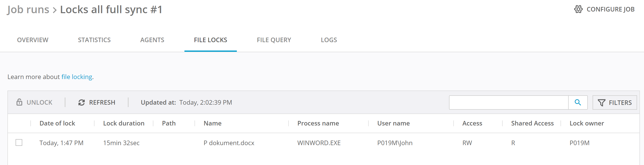Click the Unlock padlock icon

coord(19,102)
